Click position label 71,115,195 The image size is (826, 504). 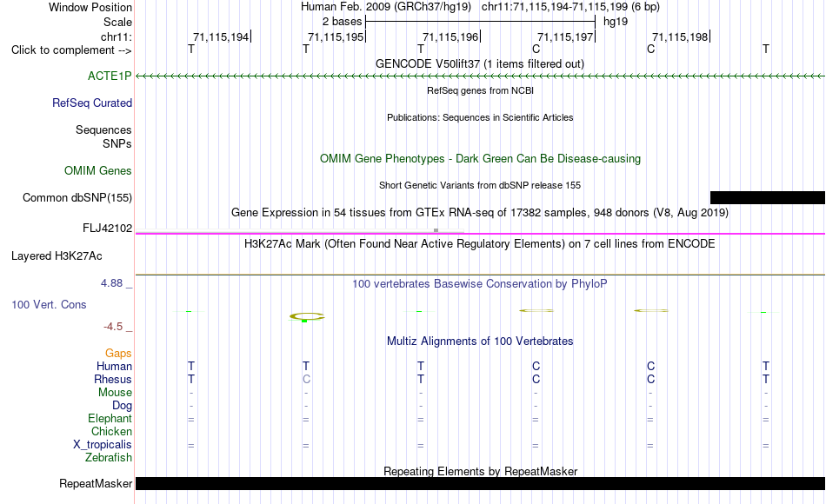pyautogui.click(x=336, y=36)
